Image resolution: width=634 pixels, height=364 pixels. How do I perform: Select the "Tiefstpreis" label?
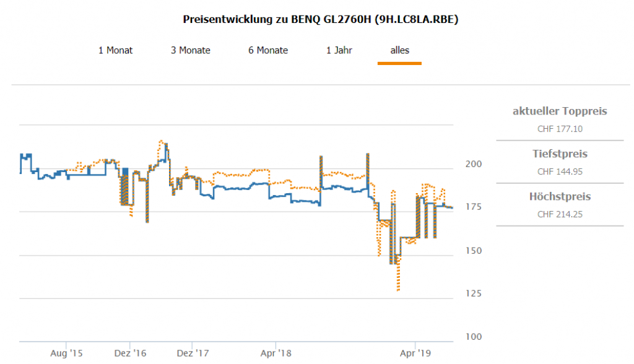[560, 154]
